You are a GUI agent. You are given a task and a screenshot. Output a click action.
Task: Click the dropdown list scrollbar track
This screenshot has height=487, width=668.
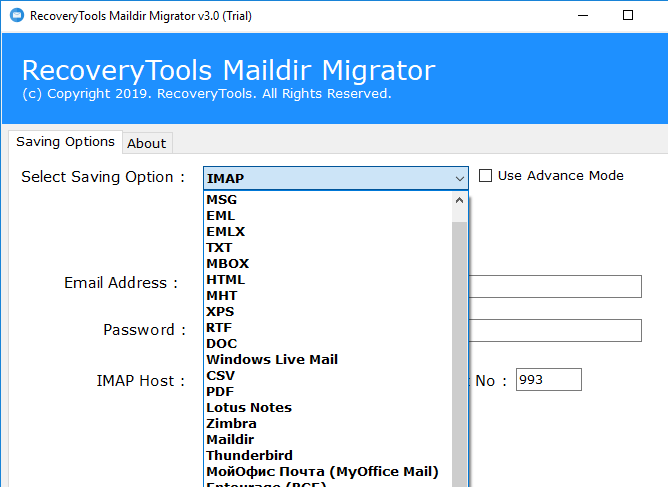[459, 354]
